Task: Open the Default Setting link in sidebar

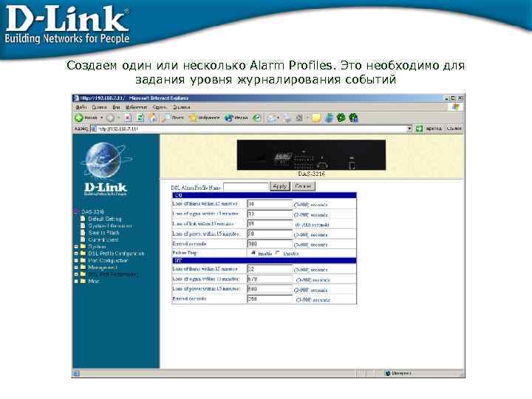Action: click(104, 219)
